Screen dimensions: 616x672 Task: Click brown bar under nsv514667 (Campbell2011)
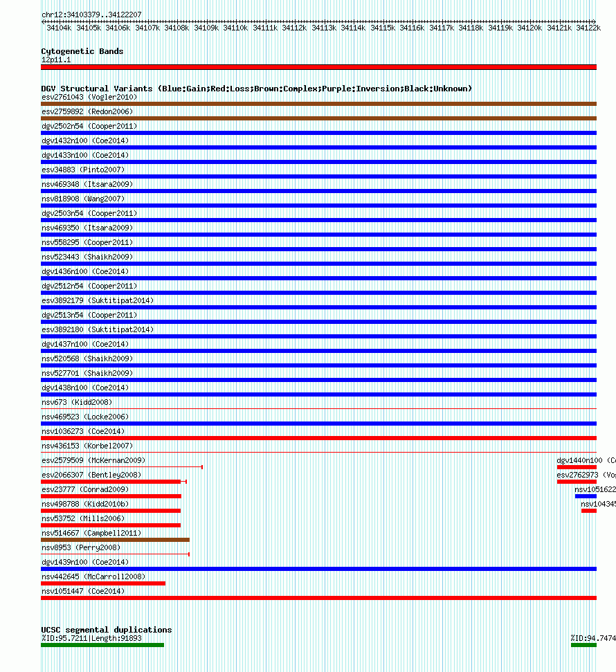(x=116, y=540)
